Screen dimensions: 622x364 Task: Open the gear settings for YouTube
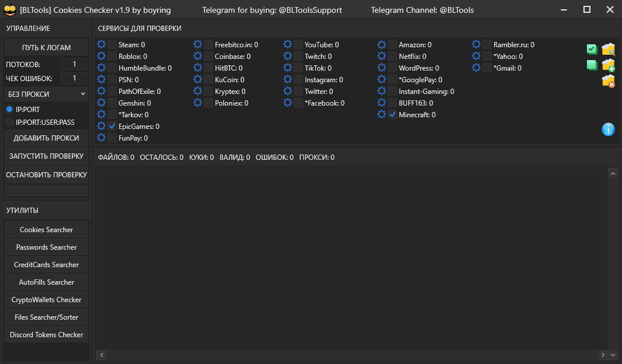pyautogui.click(x=287, y=44)
